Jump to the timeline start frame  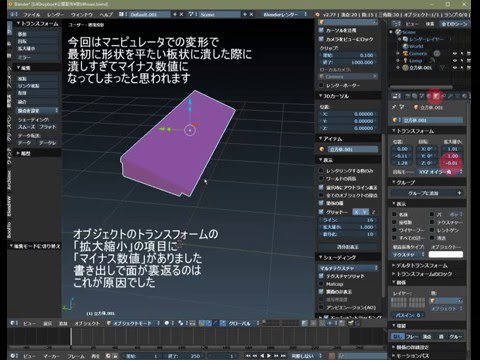pos(248,356)
